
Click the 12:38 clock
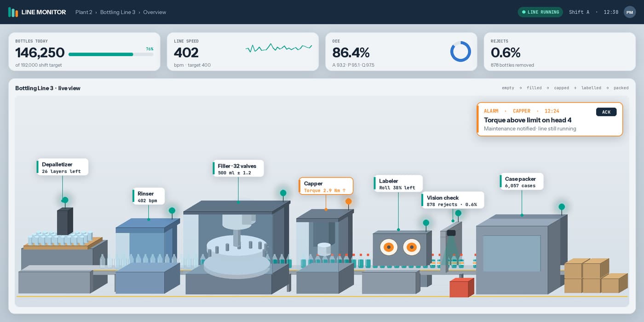point(611,12)
